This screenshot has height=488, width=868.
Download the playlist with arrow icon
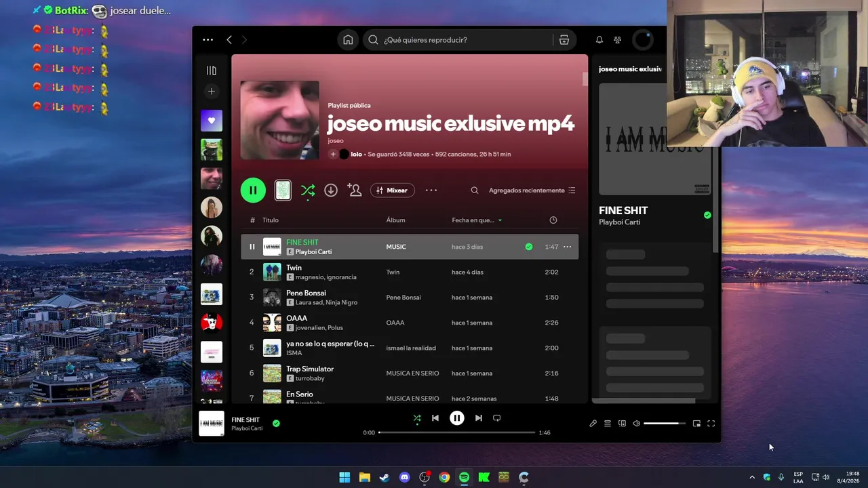click(331, 190)
